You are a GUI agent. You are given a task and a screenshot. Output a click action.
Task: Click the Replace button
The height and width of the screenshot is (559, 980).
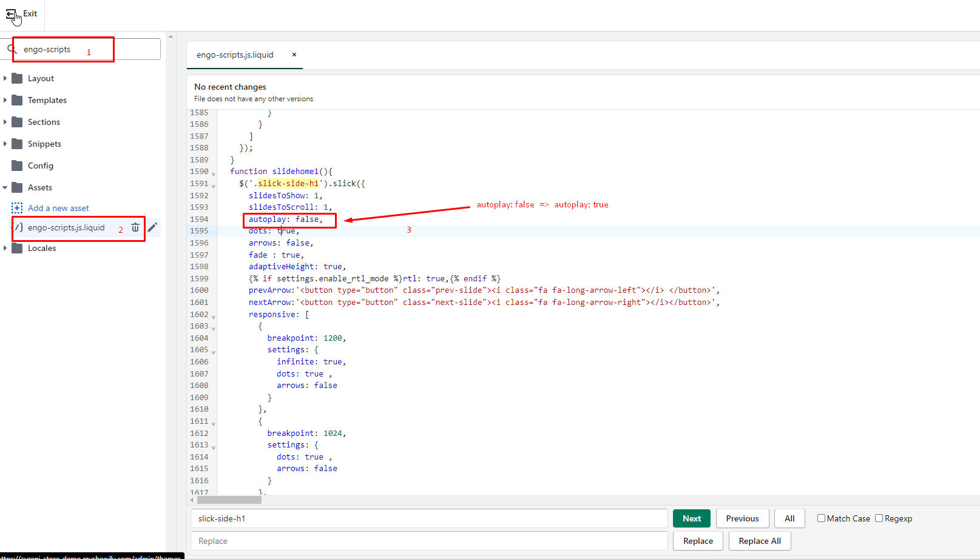coord(698,541)
